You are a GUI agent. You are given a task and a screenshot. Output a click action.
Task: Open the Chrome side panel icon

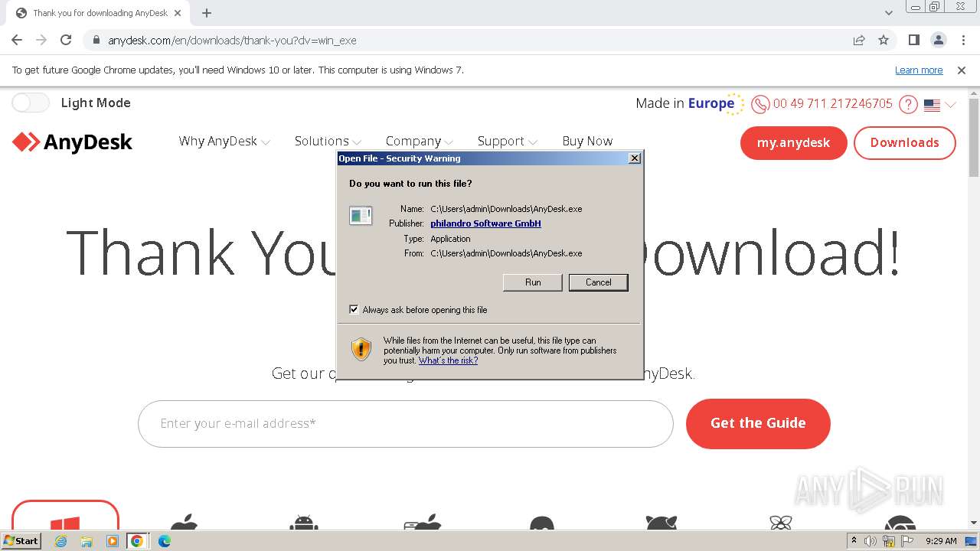coord(914,41)
